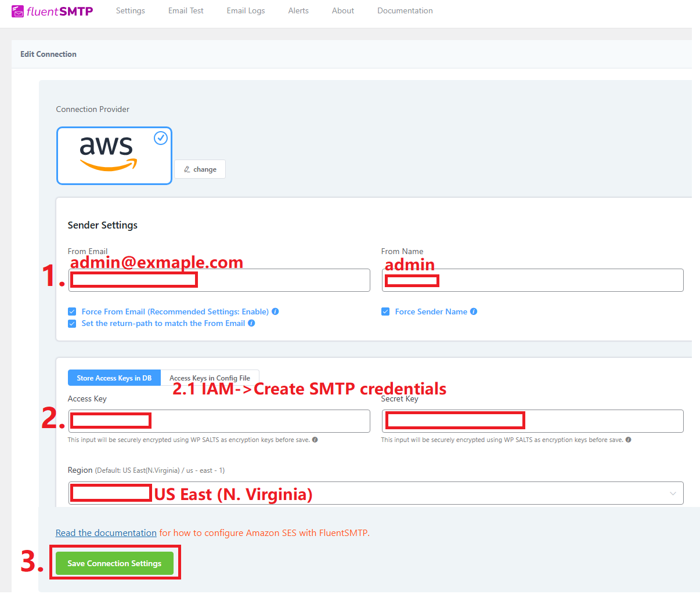Go to Email Test page

pos(186,10)
